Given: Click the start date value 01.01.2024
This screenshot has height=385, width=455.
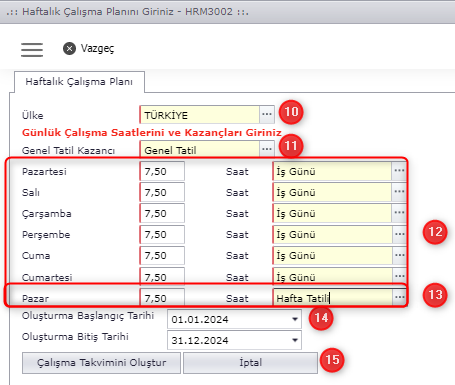Looking at the screenshot, I should (x=200, y=320).
